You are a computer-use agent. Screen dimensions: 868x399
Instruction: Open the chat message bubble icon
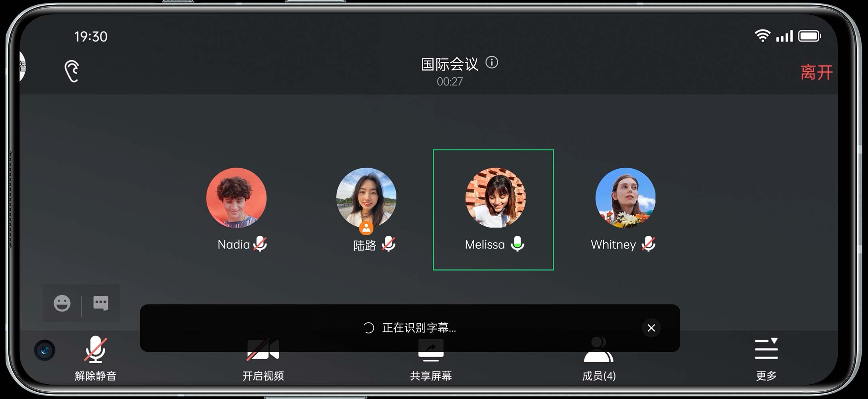pos(101,303)
